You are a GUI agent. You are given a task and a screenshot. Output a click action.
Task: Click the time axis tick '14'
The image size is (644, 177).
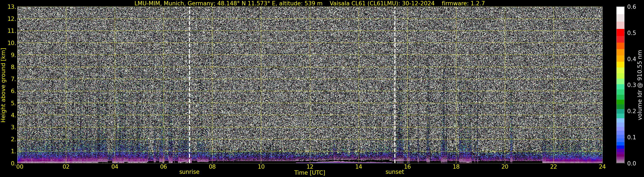pyautogui.click(x=358, y=167)
